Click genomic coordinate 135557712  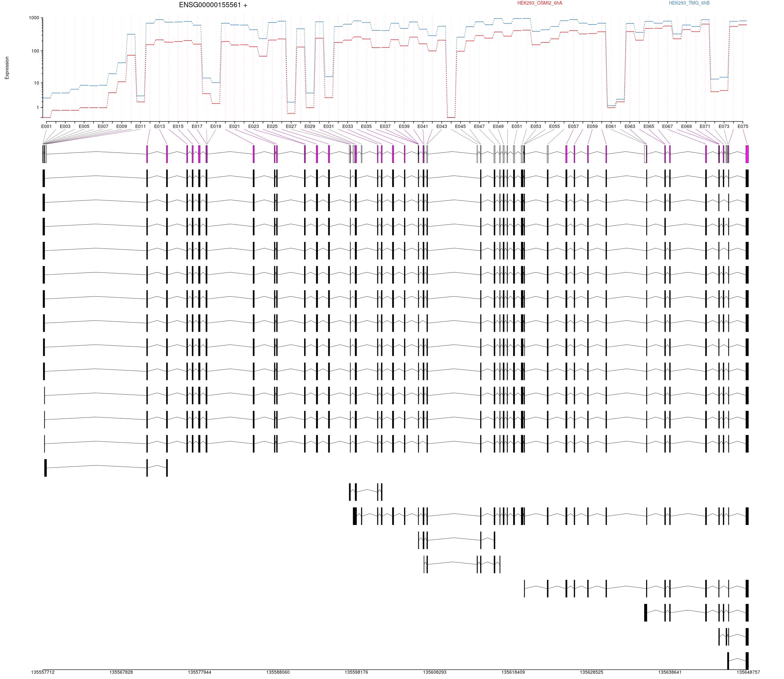[x=43, y=672]
